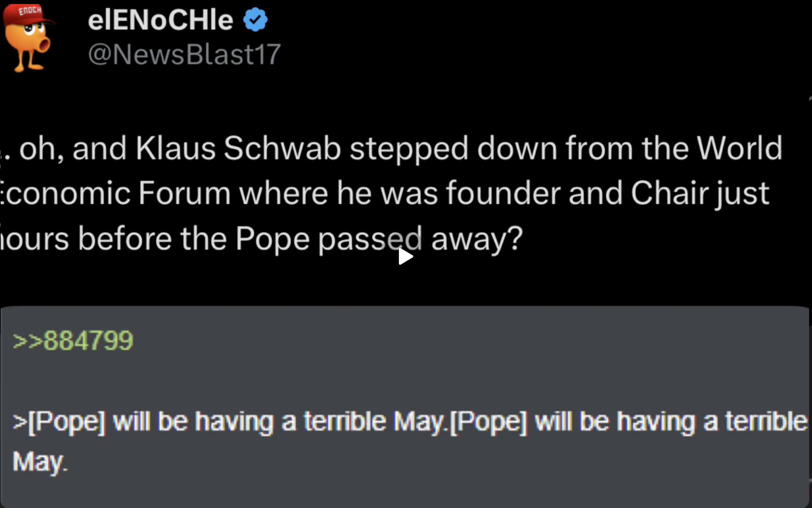812x508 pixels.
Task: Click "Klaus Schwab" in the tweet text
Action: tap(238, 148)
